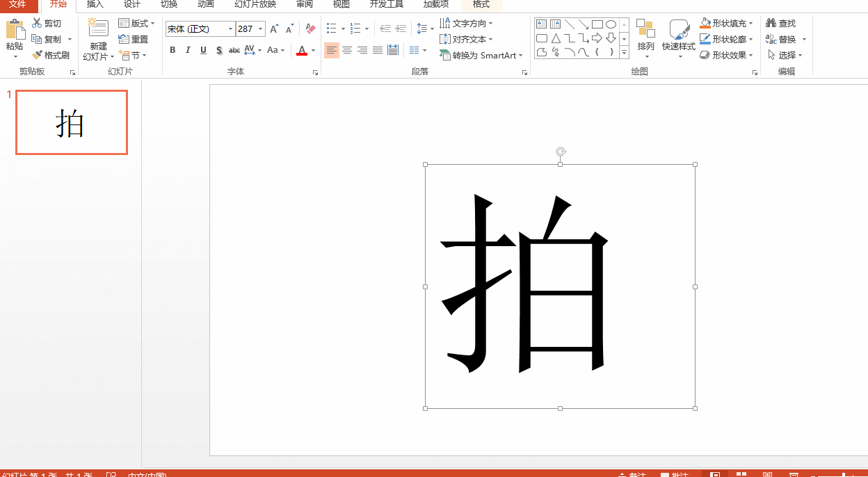Screen dimensions: 868x477
Task: Toggle Bold formatting
Action: (172, 50)
